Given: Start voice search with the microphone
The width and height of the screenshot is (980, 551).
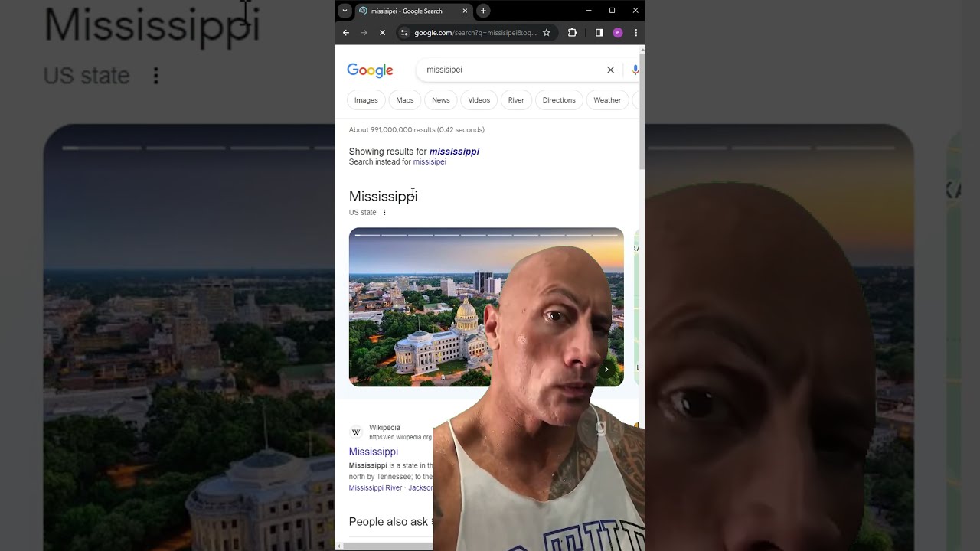Looking at the screenshot, I should 635,70.
